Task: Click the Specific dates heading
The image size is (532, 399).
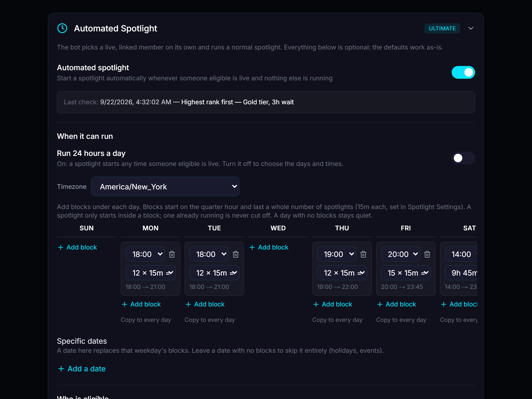Action: tap(82, 341)
